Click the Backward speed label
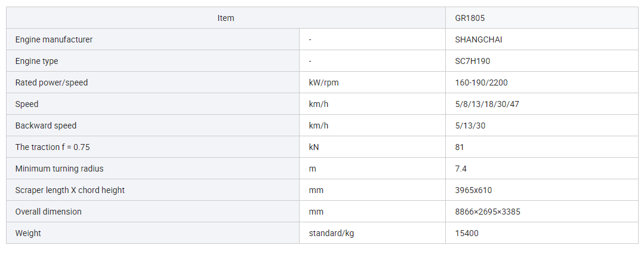 click(x=45, y=126)
